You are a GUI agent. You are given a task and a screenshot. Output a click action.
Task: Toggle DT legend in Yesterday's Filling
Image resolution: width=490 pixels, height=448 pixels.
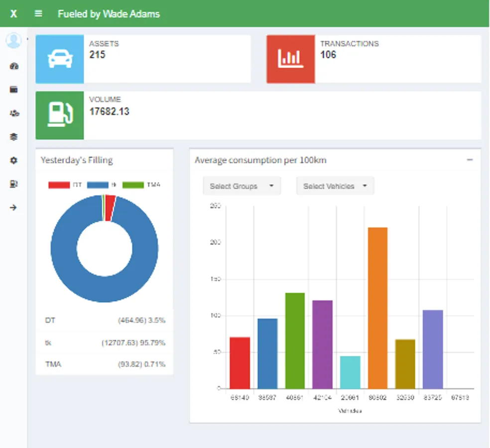(65, 185)
